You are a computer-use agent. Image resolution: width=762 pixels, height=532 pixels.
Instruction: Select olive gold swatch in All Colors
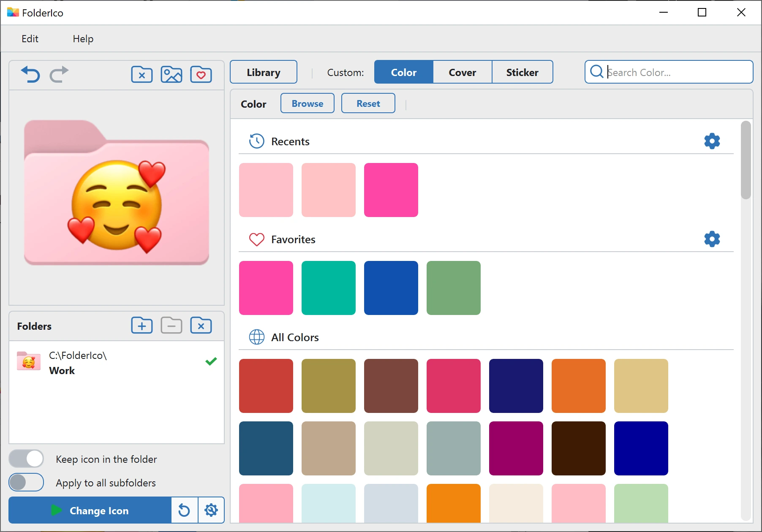pos(329,386)
